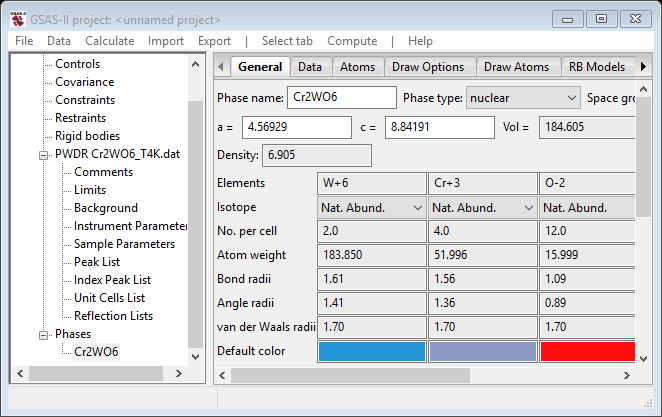Click the W+6 element button
Screen dimensions: 662x417
coord(372,183)
